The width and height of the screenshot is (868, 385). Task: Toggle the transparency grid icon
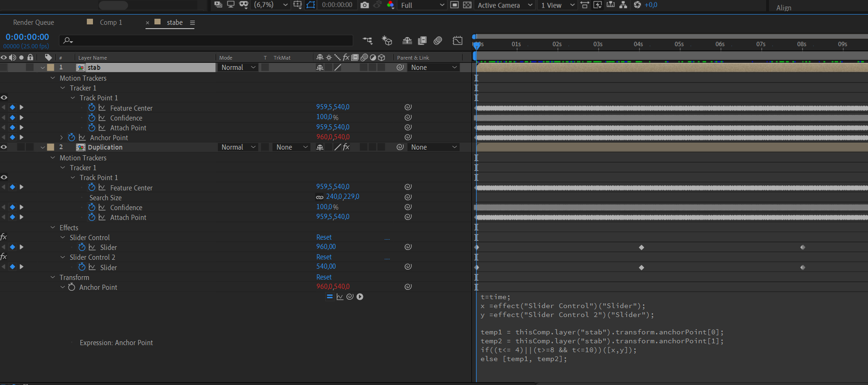coord(467,5)
